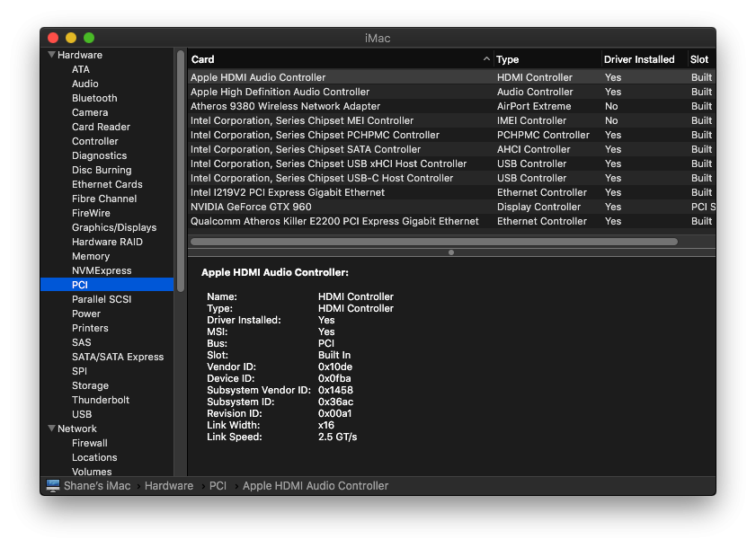The image size is (756, 548).
Task: Select Printers in the sidebar
Action: (x=90, y=328)
